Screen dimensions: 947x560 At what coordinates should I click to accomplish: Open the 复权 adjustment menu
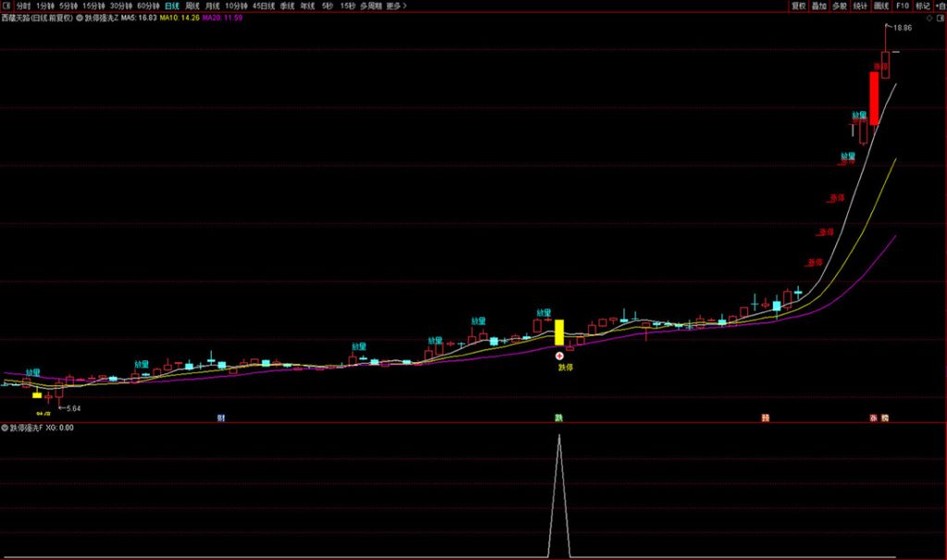[x=798, y=6]
